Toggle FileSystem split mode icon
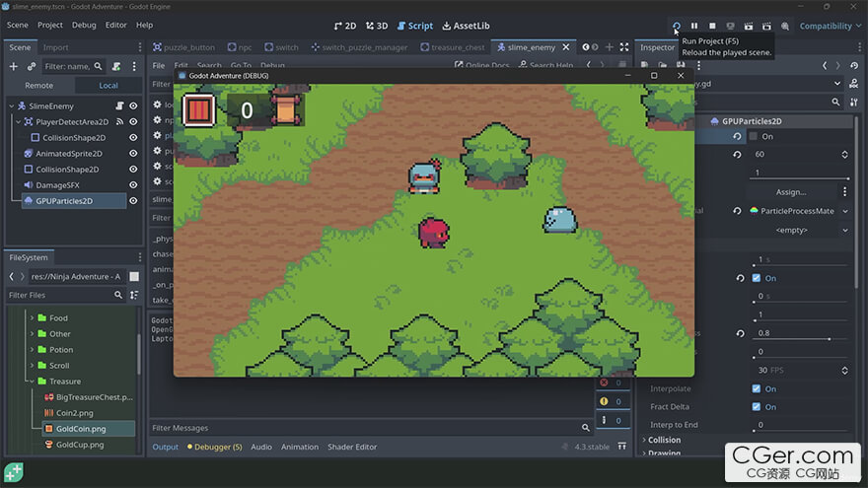This screenshot has width=868, height=488. coord(134,276)
